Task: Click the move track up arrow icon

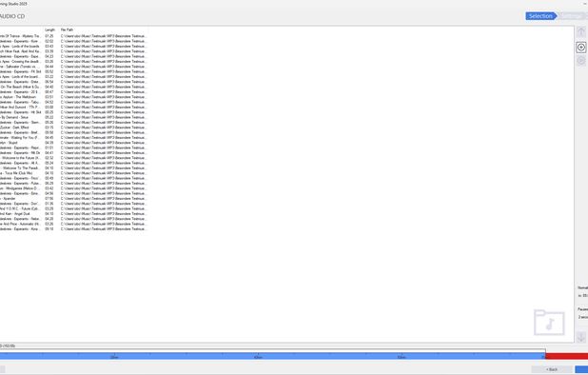Action: [x=581, y=32]
